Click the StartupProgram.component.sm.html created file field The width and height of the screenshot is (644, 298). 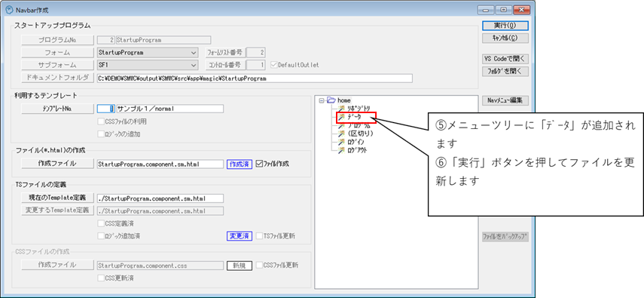click(x=160, y=164)
